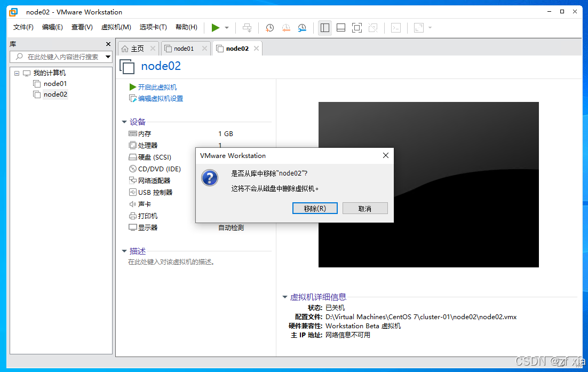Click the VMware Workstation title bar logo
The width and height of the screenshot is (588, 372).
coord(13,12)
